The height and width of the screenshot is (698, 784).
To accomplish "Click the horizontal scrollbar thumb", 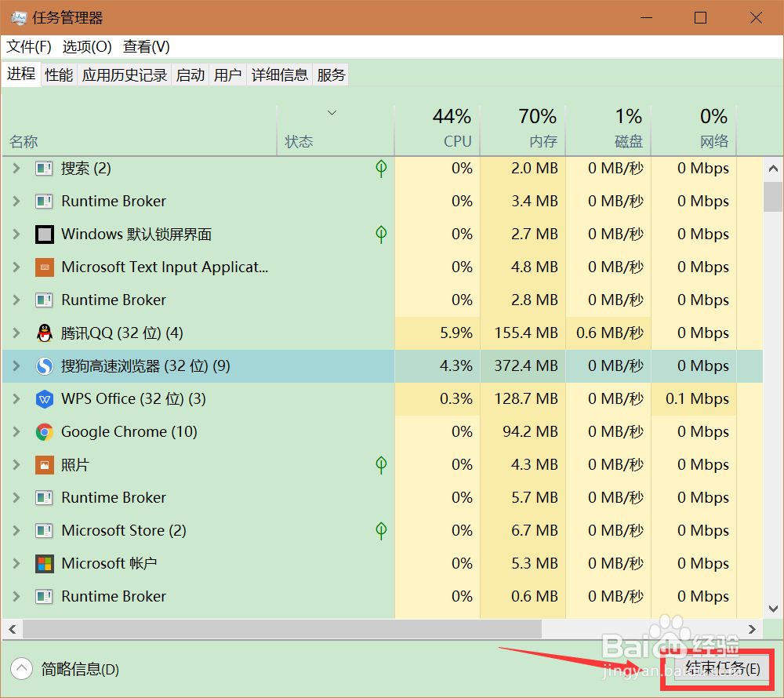I will coord(282,630).
